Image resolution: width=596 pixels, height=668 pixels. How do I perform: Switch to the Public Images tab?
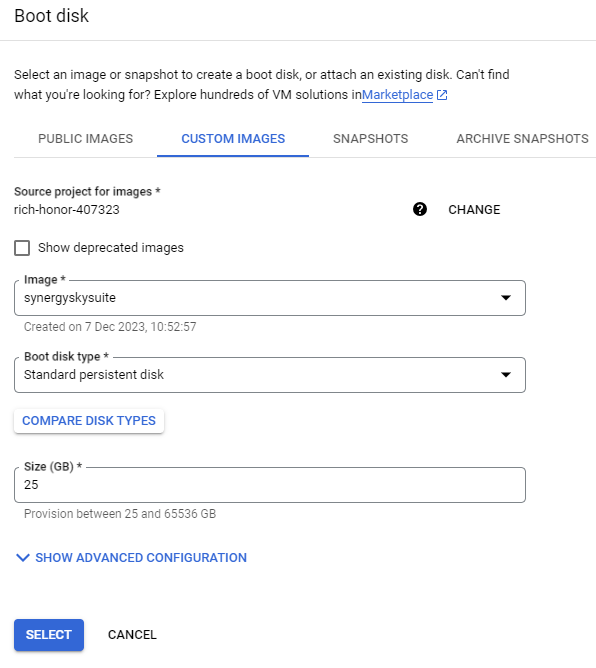(x=86, y=139)
